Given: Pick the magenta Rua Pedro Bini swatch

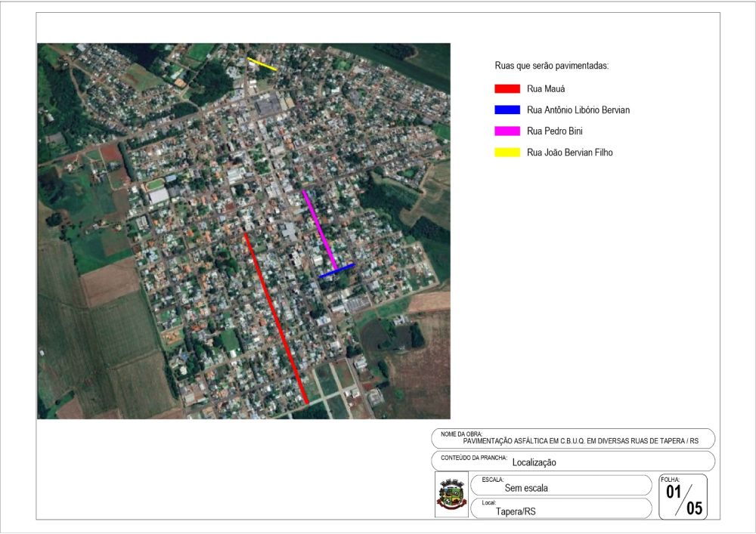Looking at the screenshot, I should [x=507, y=131].
